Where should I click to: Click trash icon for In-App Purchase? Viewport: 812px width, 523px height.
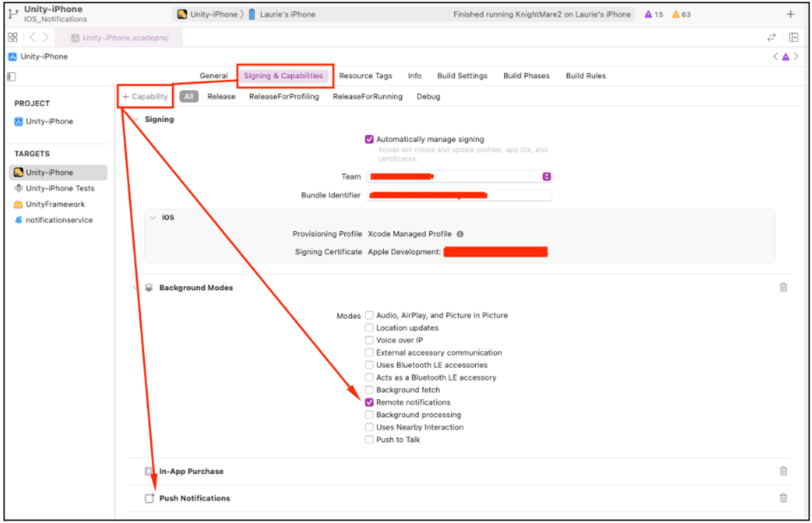pyautogui.click(x=783, y=471)
